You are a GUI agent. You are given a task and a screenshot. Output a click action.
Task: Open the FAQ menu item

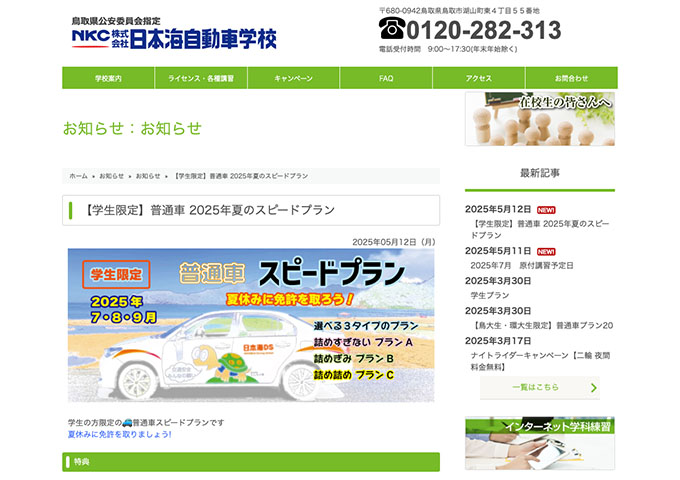386,78
